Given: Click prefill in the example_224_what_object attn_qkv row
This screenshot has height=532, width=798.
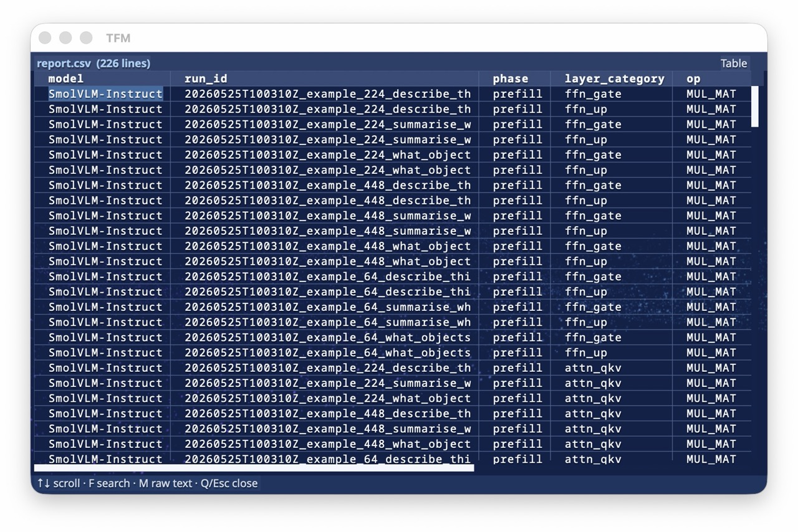Looking at the screenshot, I should tap(517, 398).
